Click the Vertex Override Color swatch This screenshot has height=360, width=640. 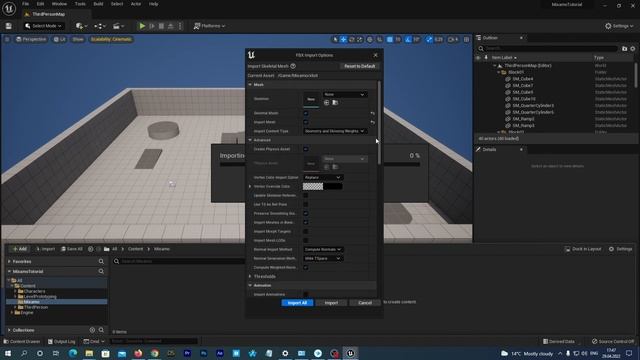(322, 187)
